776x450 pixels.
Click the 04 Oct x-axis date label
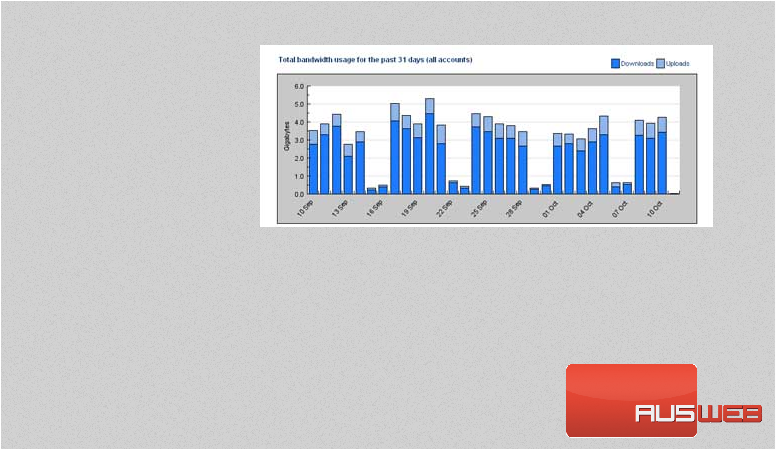click(x=586, y=208)
